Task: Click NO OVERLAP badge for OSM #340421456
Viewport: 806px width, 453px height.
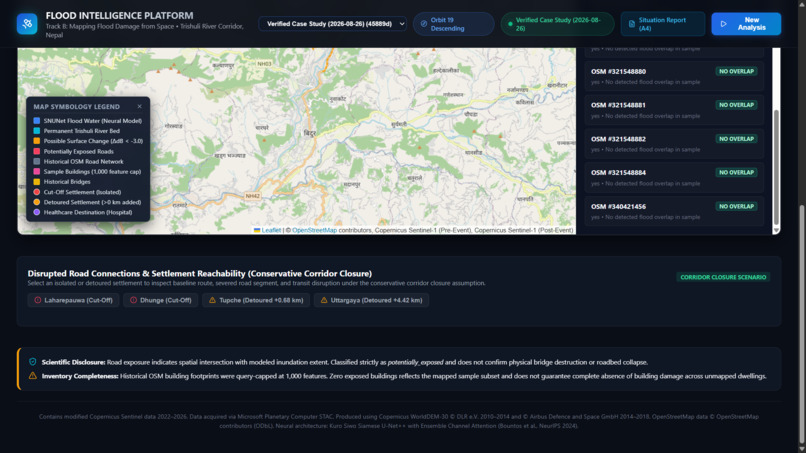Action: point(736,206)
